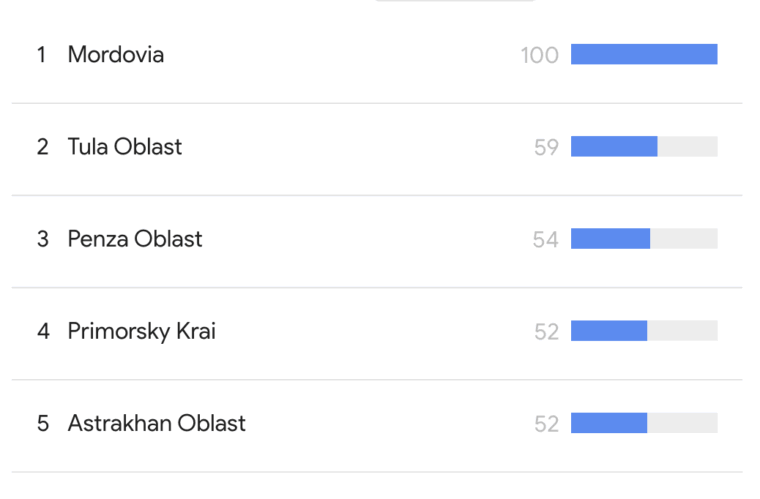
Task: Select the 54 score for Penza Oblast
Action: [546, 240]
